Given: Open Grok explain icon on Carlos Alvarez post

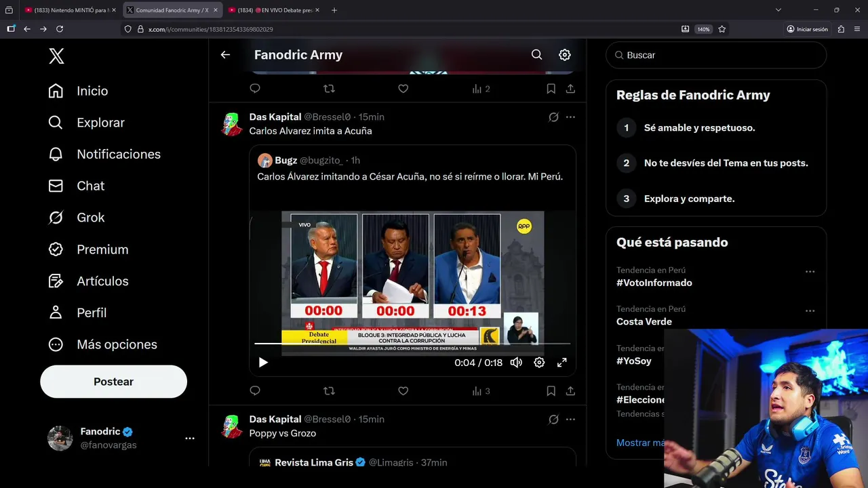Looking at the screenshot, I should point(553,117).
